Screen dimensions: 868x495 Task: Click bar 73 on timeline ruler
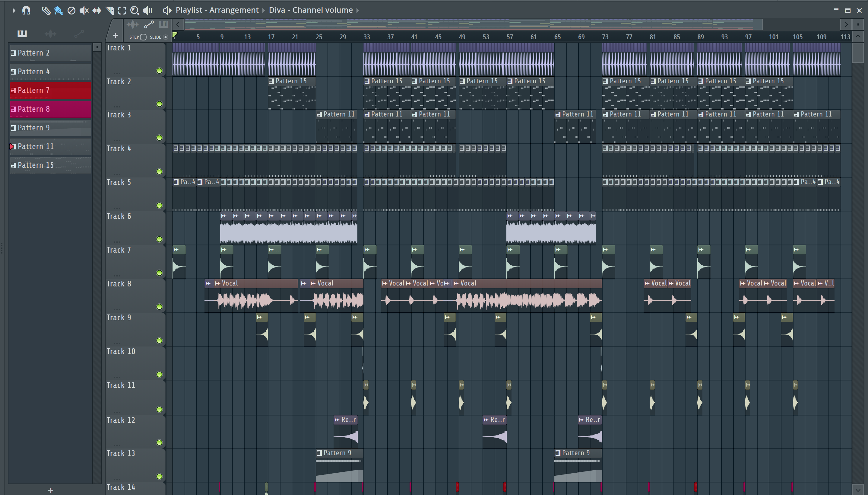605,37
